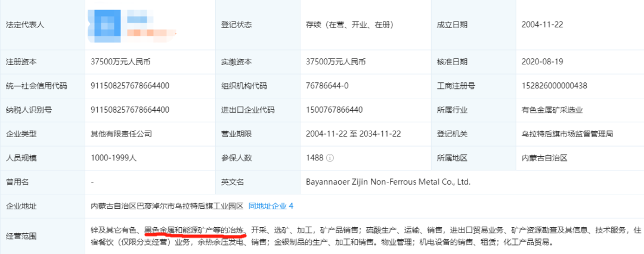Click the English name Bayannaoer Zijin Non-Ferrous Metal
This screenshot has height=254, width=644.
coord(388,182)
